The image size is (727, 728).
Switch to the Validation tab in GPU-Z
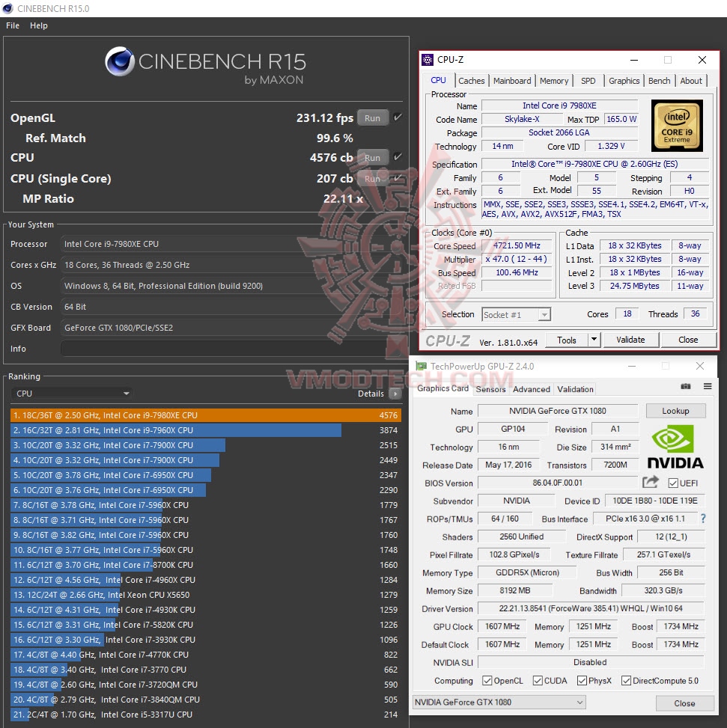pos(575,389)
